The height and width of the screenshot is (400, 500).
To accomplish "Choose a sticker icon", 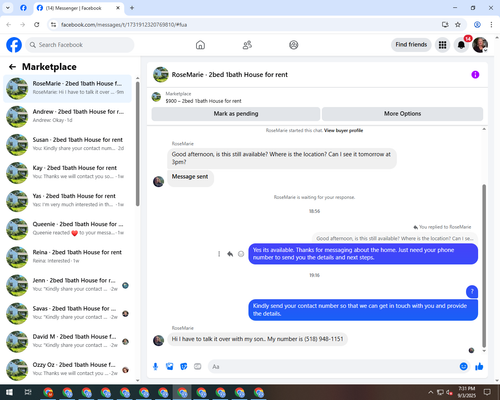I will tap(184, 367).
